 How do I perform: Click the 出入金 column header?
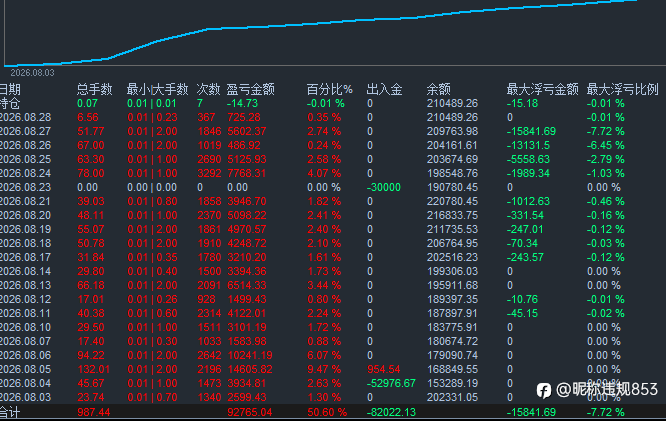[384, 89]
